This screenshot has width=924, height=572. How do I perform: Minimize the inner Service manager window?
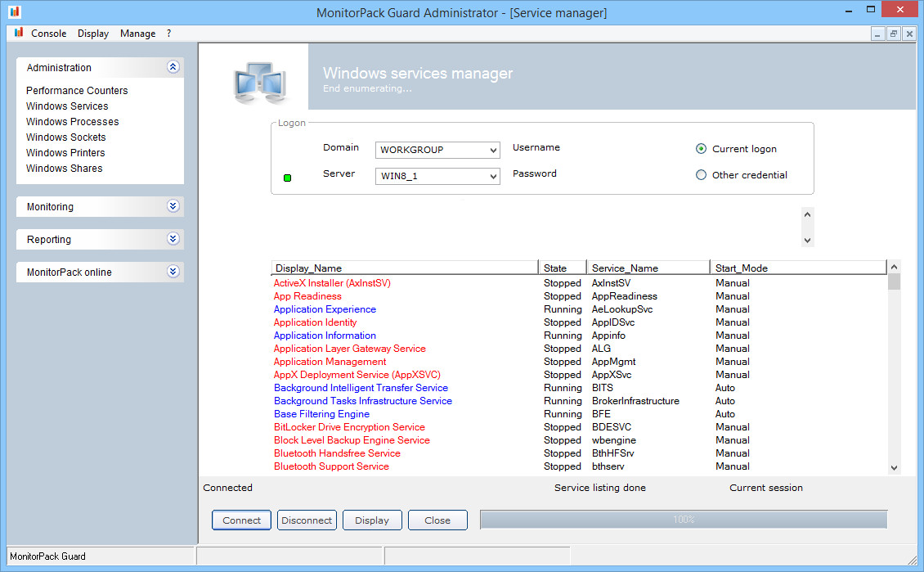tap(877, 34)
